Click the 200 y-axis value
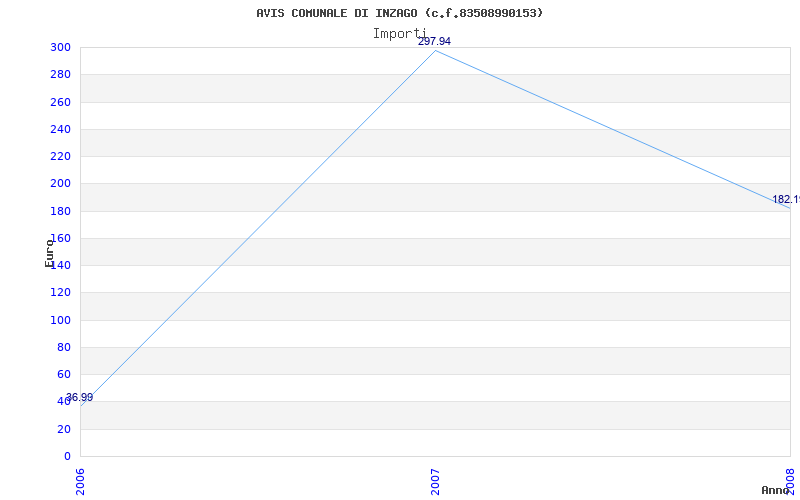800x500 pixels. (60, 184)
